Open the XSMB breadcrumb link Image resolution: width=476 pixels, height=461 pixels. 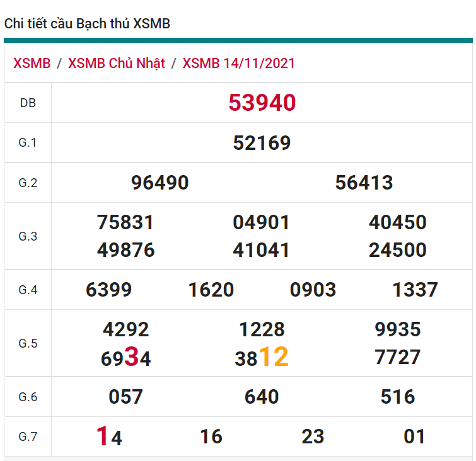(32, 63)
